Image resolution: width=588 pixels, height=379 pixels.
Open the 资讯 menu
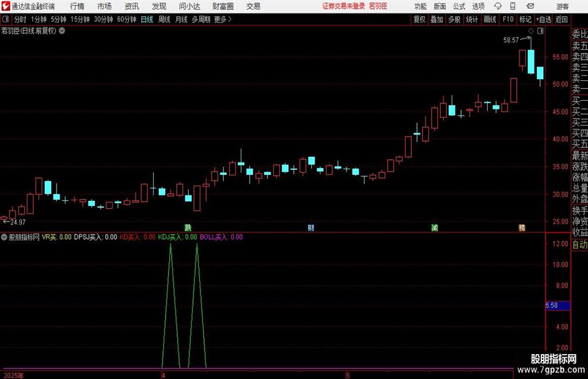[x=132, y=6]
